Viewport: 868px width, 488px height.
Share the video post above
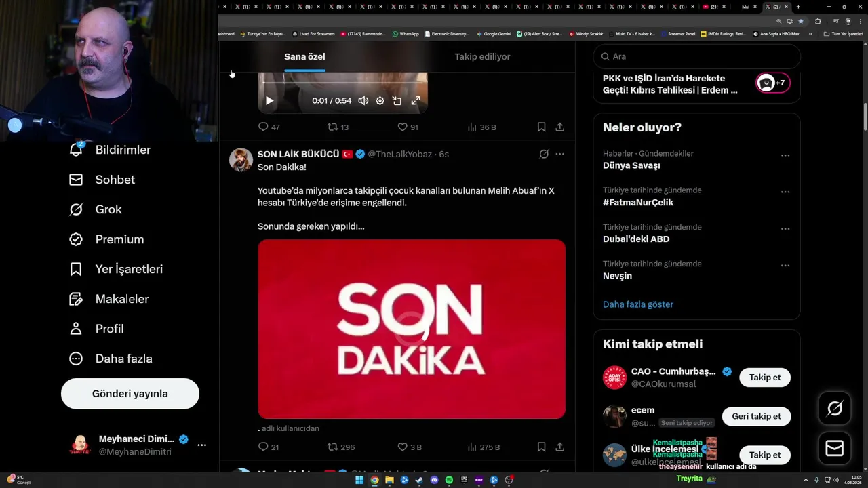click(559, 127)
